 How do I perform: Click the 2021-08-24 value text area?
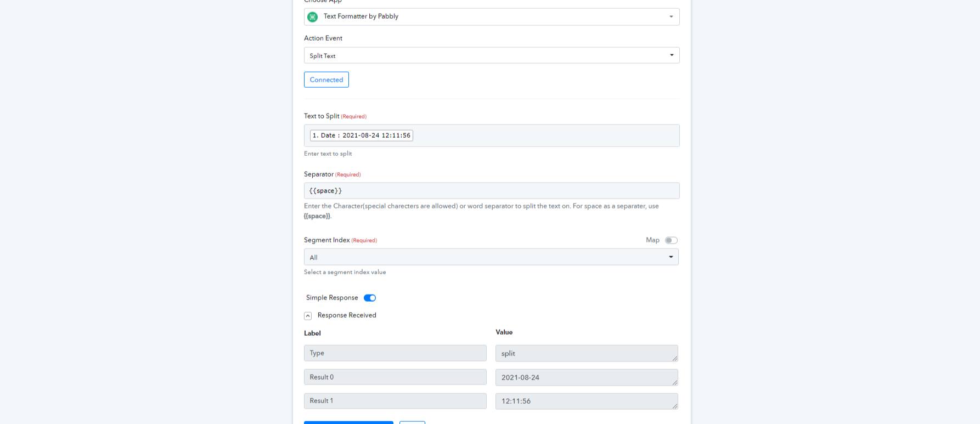(587, 377)
